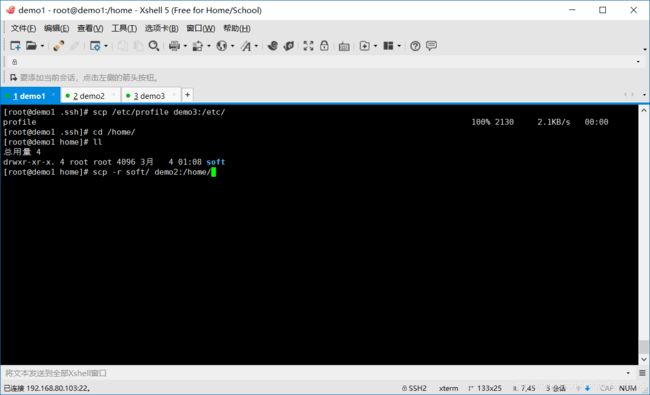650x395 pixels.
Task: Click the compose bar input field
Action: [x=313, y=373]
